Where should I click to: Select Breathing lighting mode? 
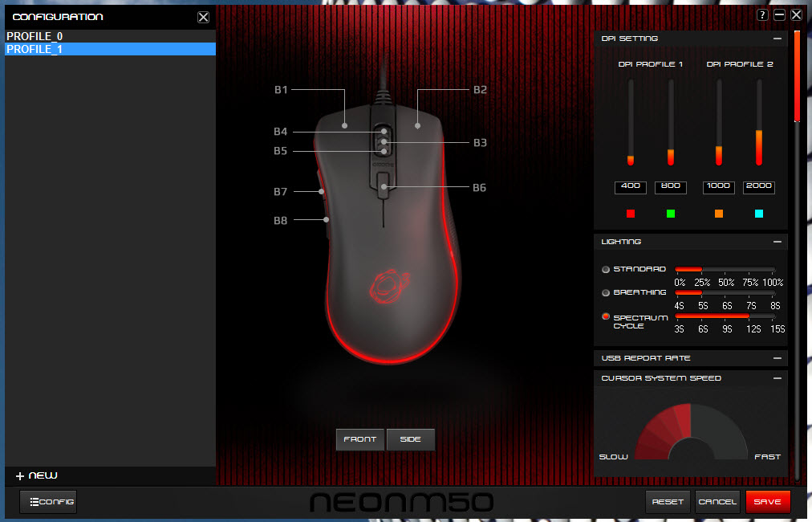pos(605,293)
